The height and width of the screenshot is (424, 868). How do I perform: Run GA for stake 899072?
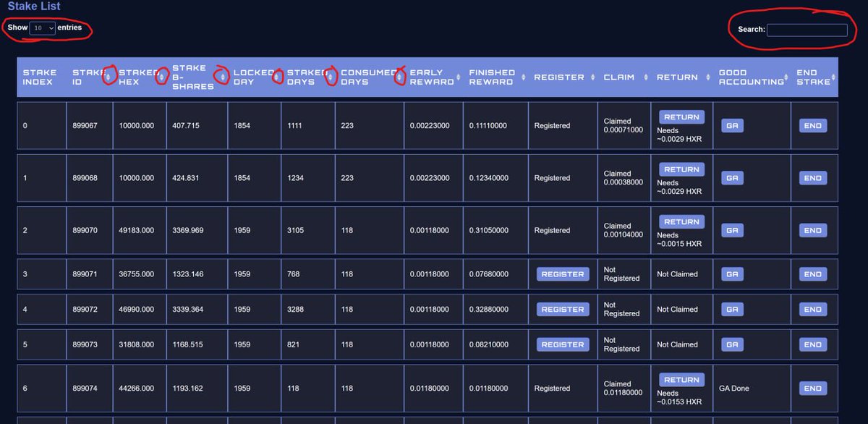[x=732, y=309]
